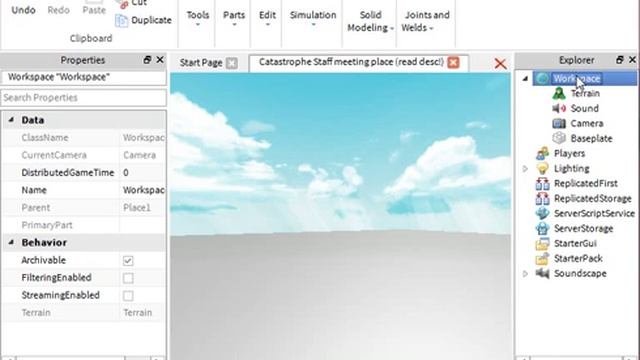Viewport: 640px width, 360px height.
Task: Click the PrimaryPart property row
Action: click(84, 225)
